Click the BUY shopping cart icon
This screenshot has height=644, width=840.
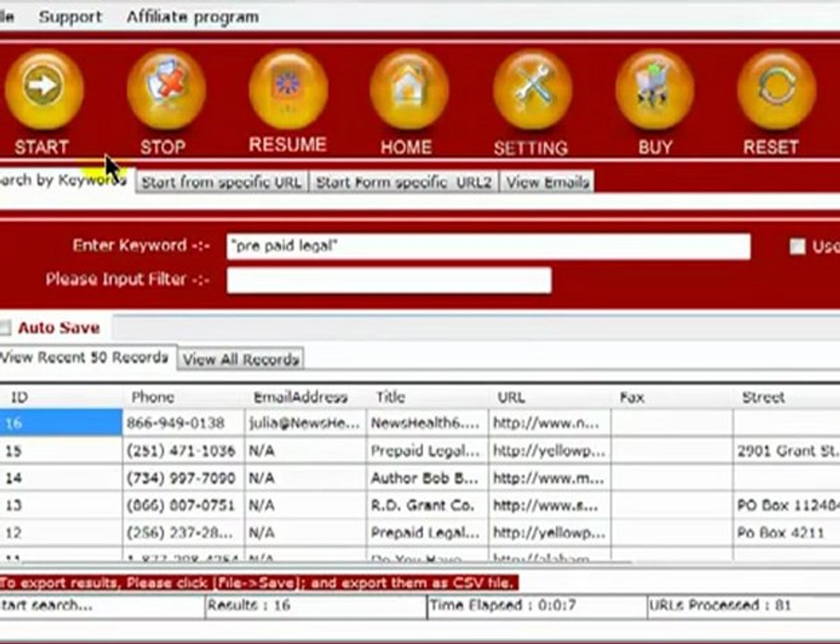coord(655,89)
